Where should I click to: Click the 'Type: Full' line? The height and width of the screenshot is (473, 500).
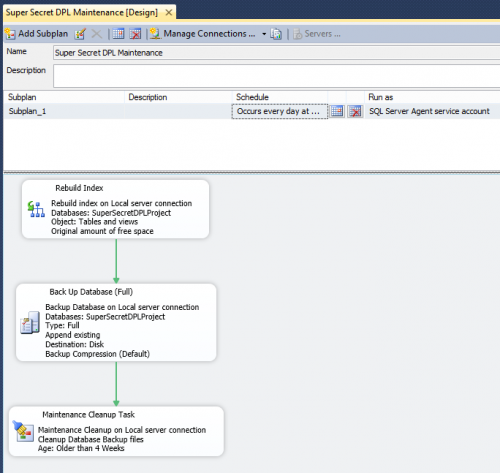(x=62, y=325)
